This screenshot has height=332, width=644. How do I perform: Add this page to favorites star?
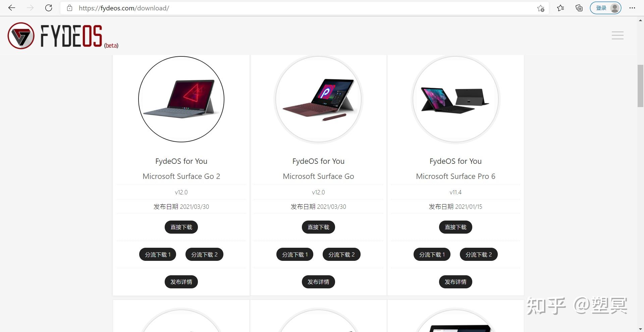(x=540, y=8)
